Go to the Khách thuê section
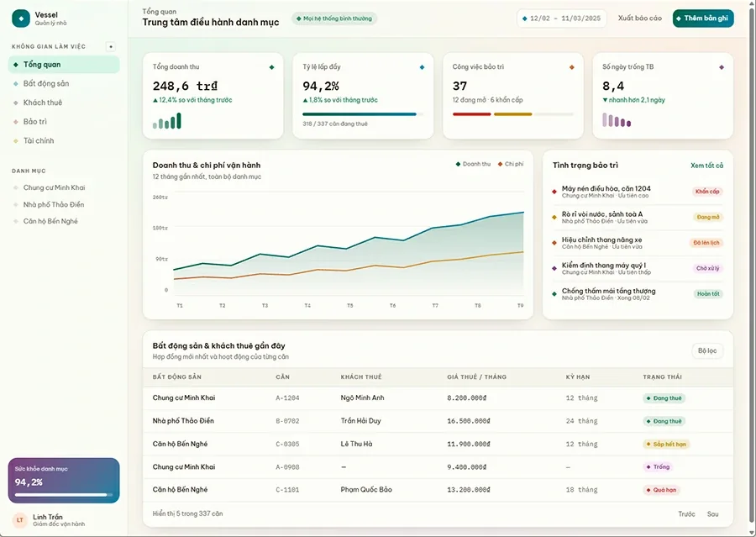This screenshot has height=537, width=756. click(x=64, y=103)
